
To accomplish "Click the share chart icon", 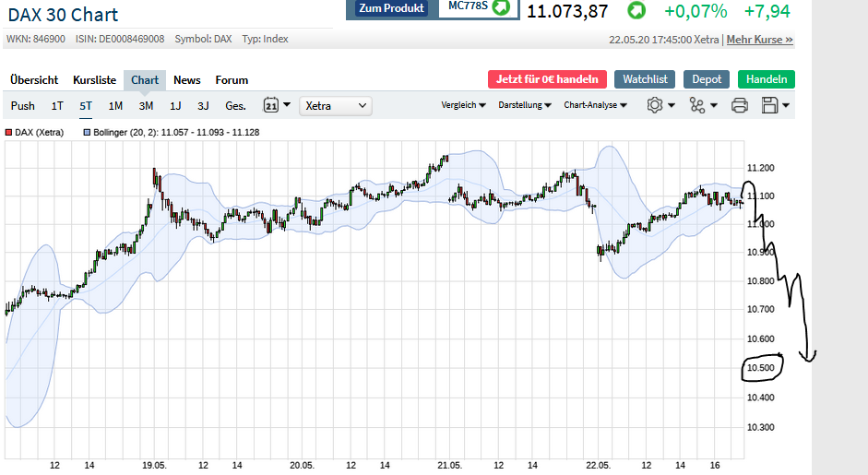I will (702, 105).
